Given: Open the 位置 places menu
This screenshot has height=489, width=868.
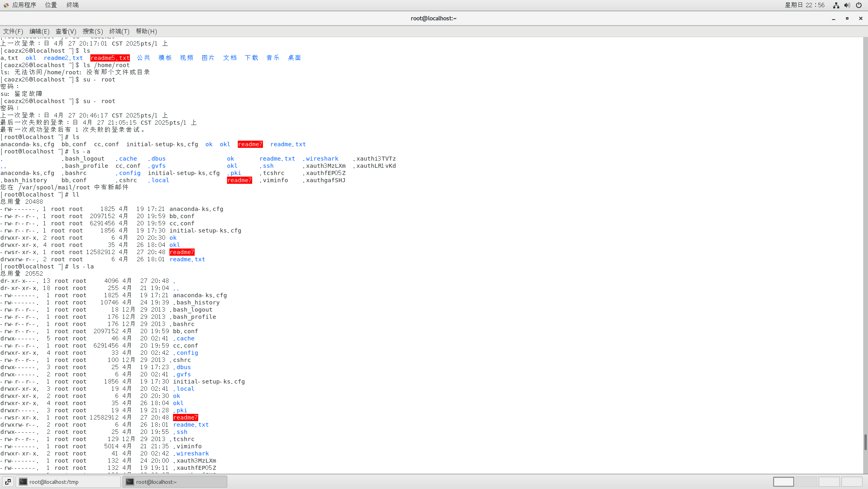Looking at the screenshot, I should (51, 5).
